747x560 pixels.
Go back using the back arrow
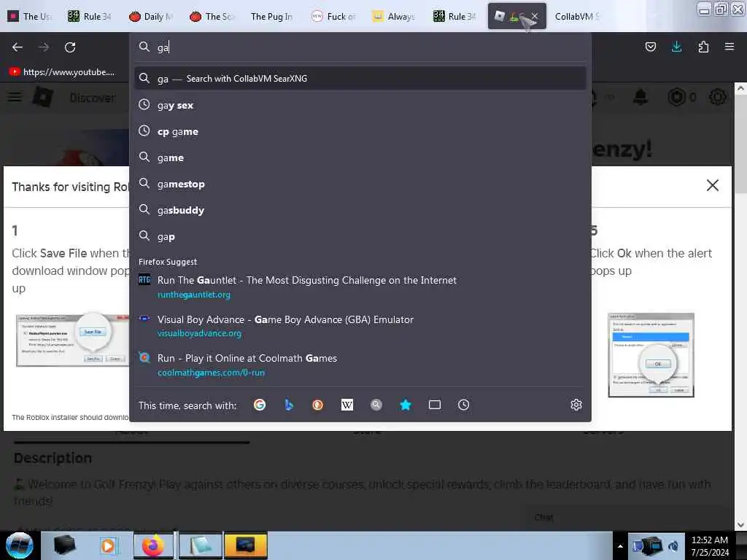[x=18, y=47]
